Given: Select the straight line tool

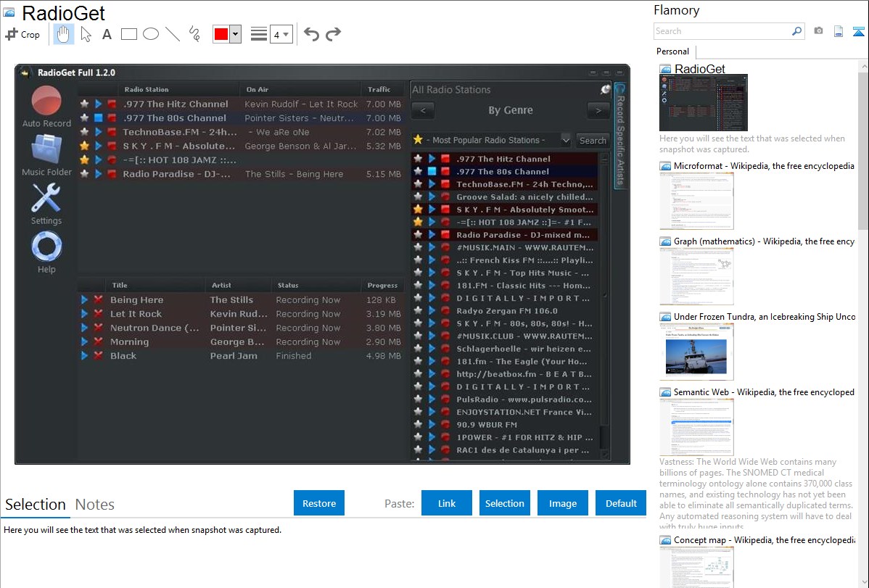Looking at the screenshot, I should pyautogui.click(x=173, y=34).
